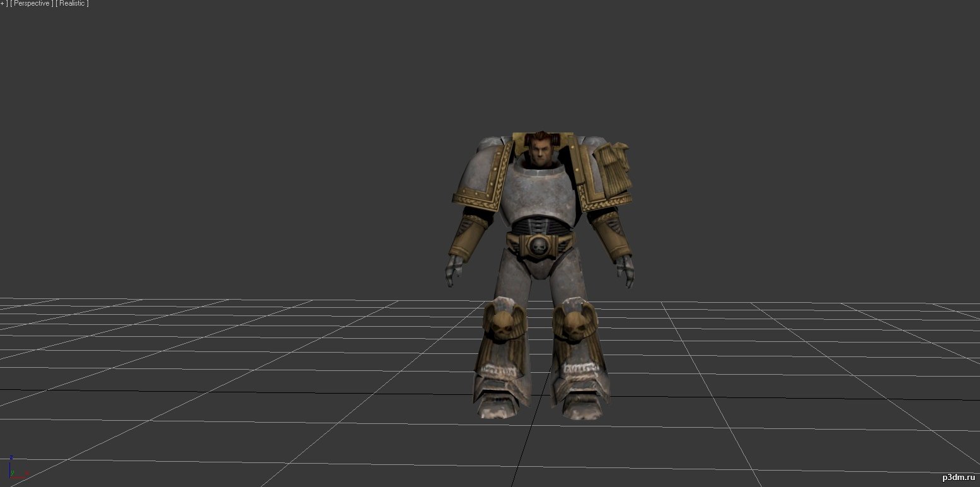This screenshot has height=487, width=980.
Task: Click skull knee pad on right leg
Action: point(575,322)
